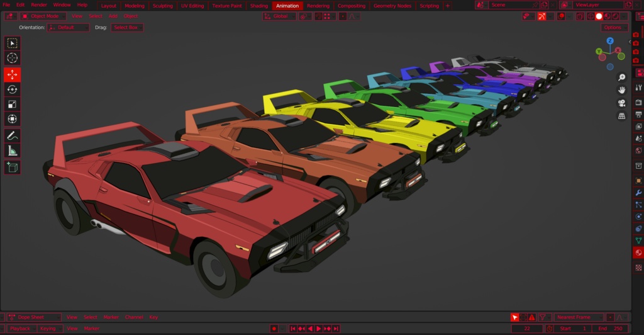Open the Dope Sheet editor mode dropdown
Image resolution: width=644 pixels, height=335 pixels.
coord(35,317)
